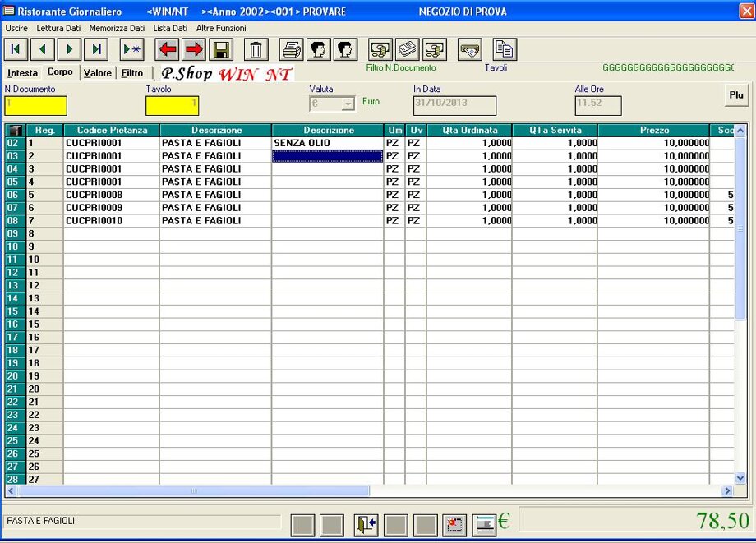Go to the last record

[96, 49]
